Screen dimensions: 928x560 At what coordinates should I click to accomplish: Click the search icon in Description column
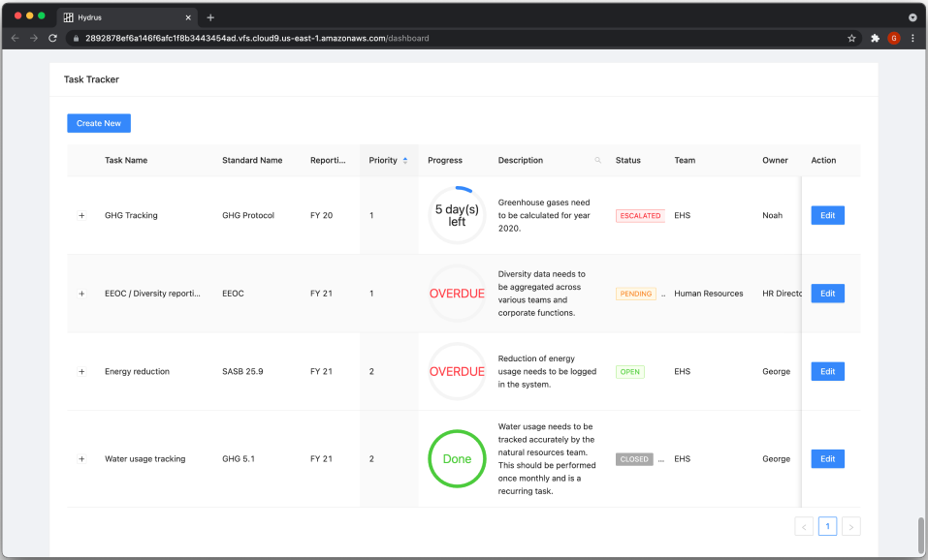(597, 161)
